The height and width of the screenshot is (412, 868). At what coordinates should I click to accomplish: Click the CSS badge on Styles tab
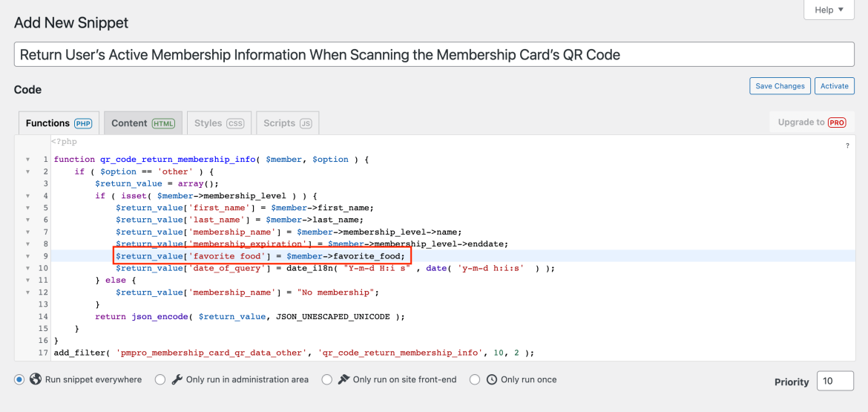[x=235, y=123]
